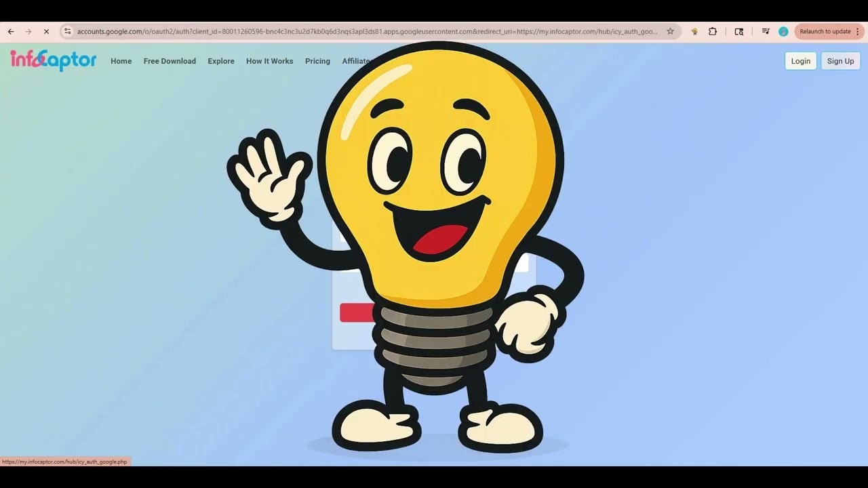Open the Explore navigation item
Image resolution: width=868 pixels, height=488 pixels.
(220, 61)
